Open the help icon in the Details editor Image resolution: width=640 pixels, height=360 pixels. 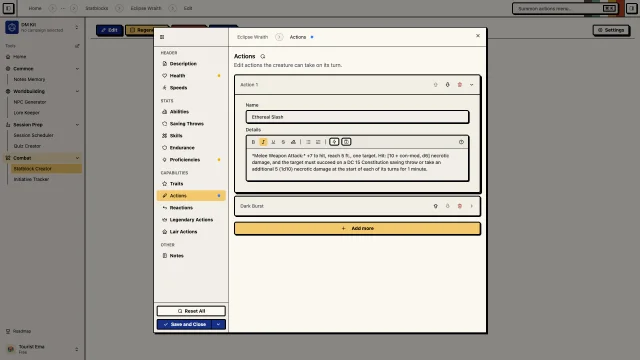[x=461, y=142]
